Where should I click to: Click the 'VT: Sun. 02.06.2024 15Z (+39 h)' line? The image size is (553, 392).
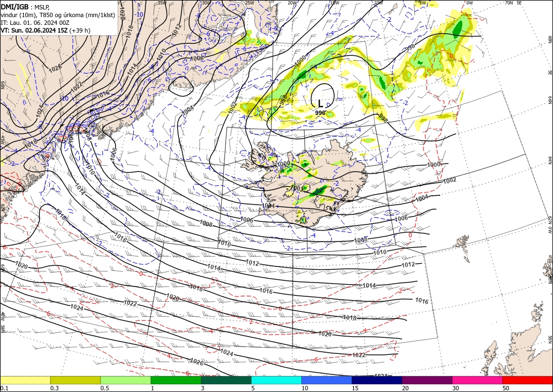click(45, 30)
